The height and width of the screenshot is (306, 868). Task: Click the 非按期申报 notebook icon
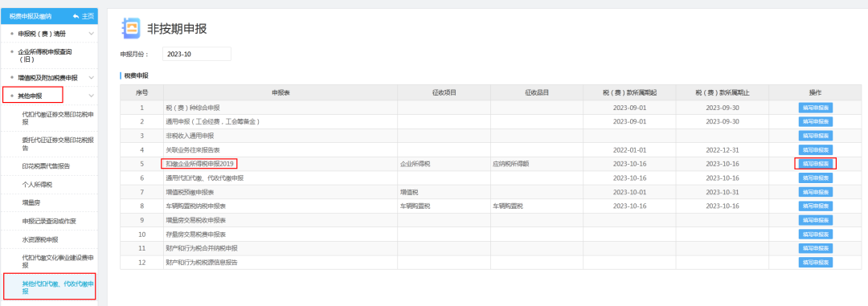point(131,29)
